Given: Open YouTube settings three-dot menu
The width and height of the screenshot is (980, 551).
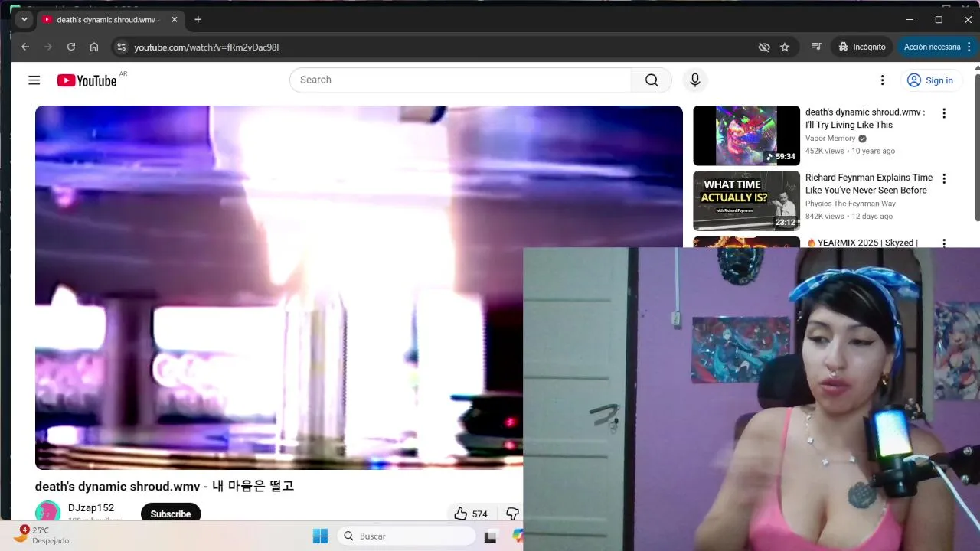Looking at the screenshot, I should (x=882, y=80).
